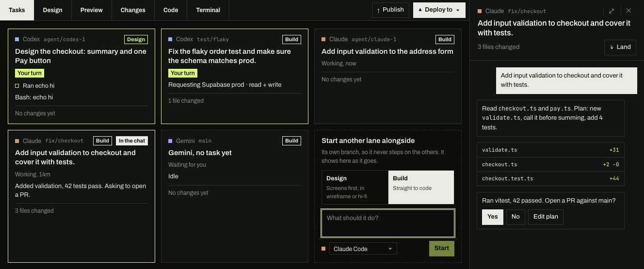Focus the 'What should it do?' input
The height and width of the screenshot is (269, 644).
[x=388, y=223]
